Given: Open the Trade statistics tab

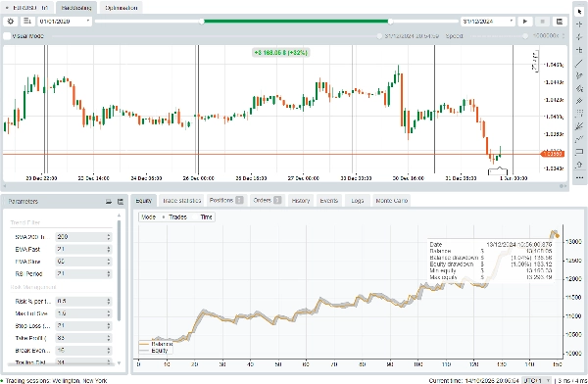Looking at the screenshot, I should click(182, 201).
